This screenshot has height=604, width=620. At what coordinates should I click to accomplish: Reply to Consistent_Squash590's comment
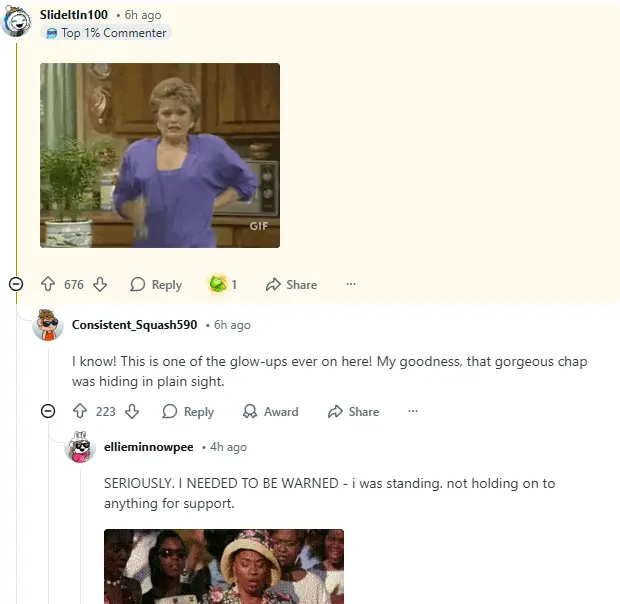click(188, 411)
